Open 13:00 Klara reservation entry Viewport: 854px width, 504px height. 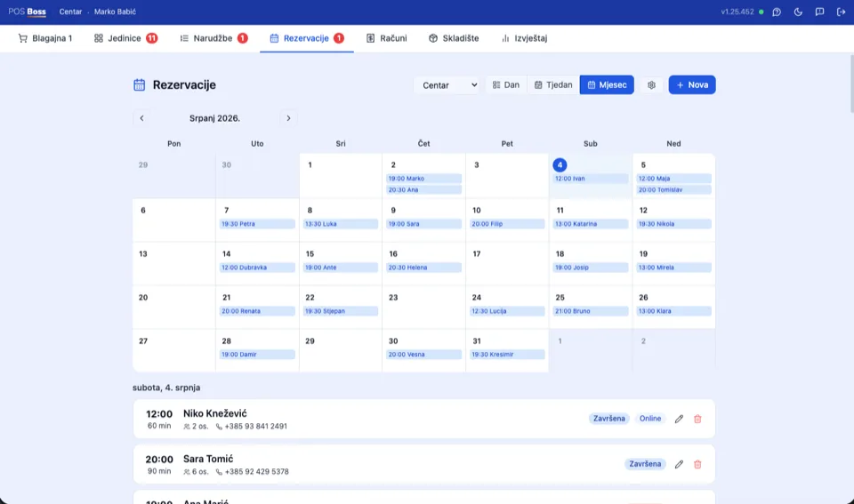pyautogui.click(x=673, y=311)
